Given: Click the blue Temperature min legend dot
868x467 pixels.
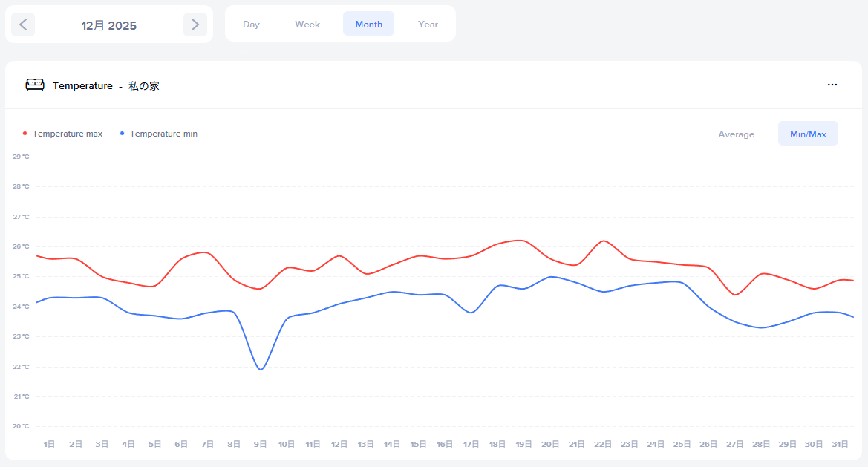Looking at the screenshot, I should [122, 134].
